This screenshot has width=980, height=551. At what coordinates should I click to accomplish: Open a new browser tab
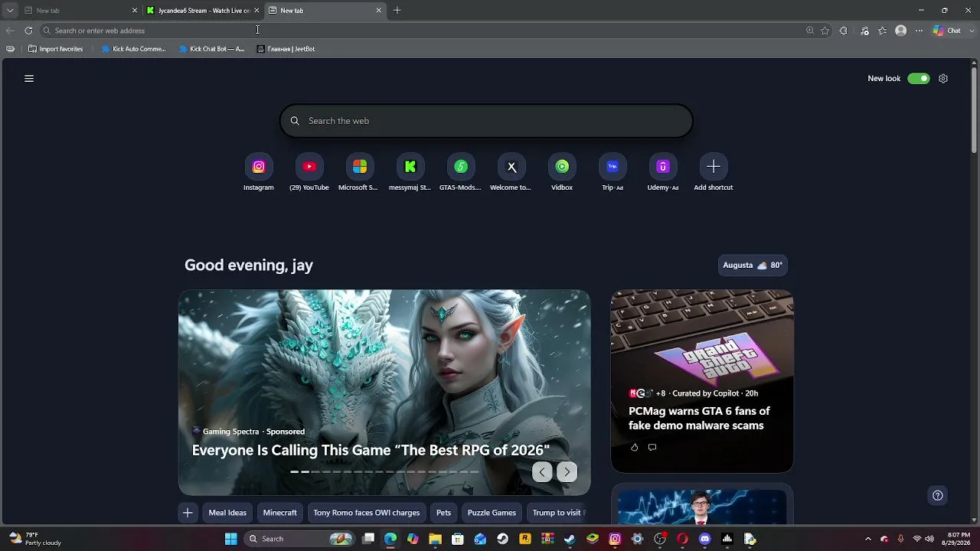397,11
